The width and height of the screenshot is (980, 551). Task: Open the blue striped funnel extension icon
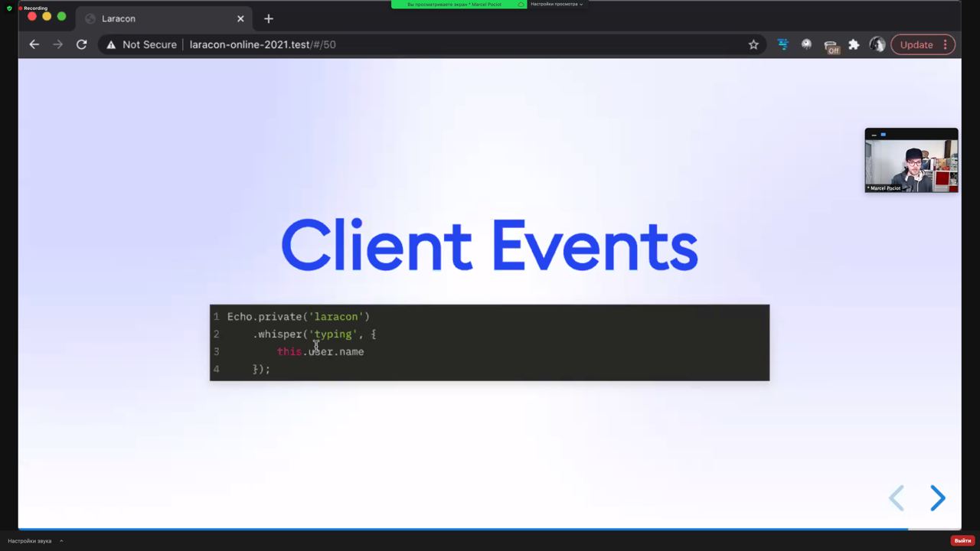pos(782,44)
